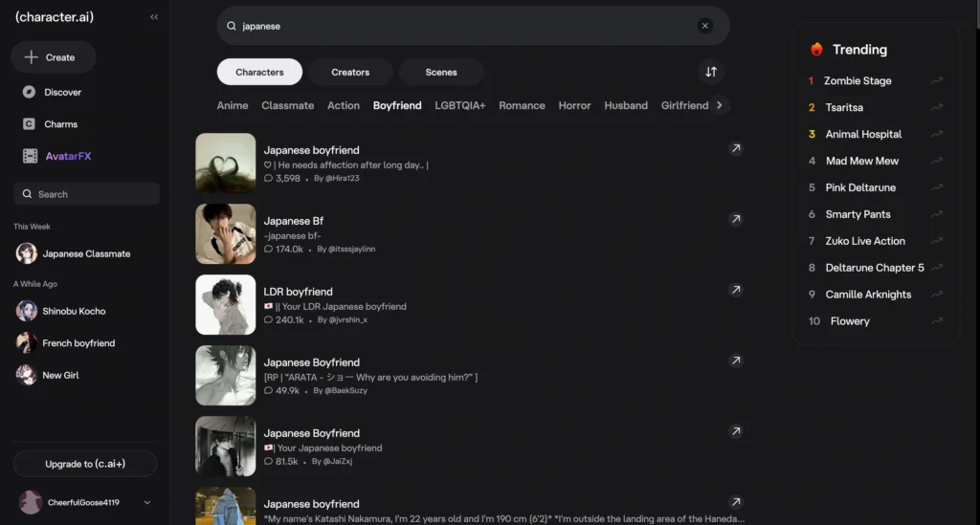This screenshot has height=525, width=980.
Task: Click the arrow icon beside Japanese Bf
Action: pyautogui.click(x=736, y=219)
